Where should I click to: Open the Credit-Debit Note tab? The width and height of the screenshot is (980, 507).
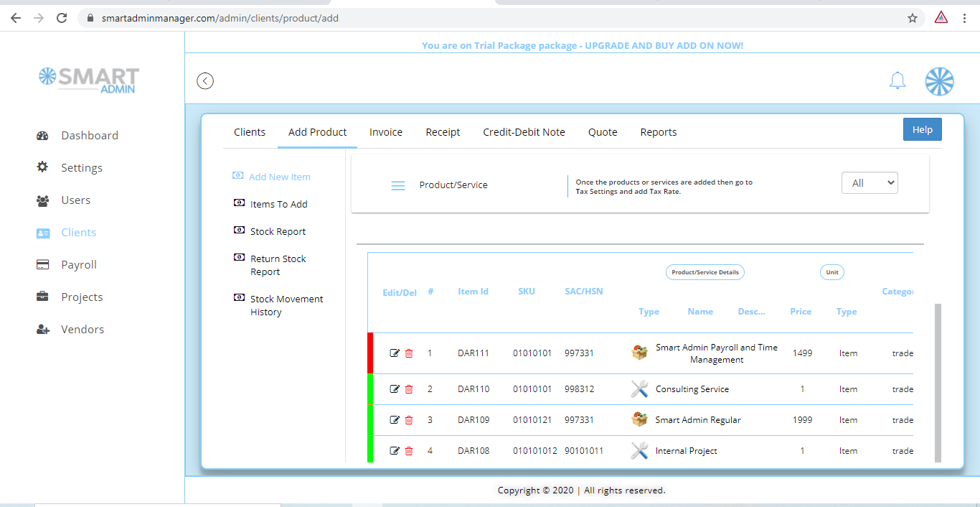[x=524, y=132]
